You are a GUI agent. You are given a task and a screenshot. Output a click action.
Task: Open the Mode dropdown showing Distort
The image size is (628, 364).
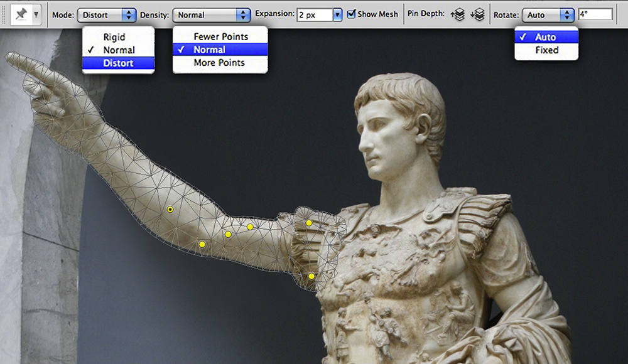[107, 15]
